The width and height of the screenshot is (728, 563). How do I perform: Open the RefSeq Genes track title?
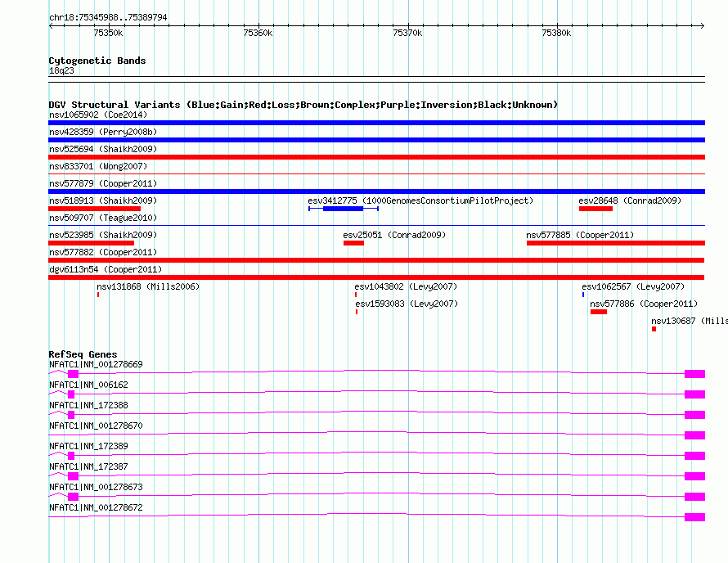(x=83, y=354)
